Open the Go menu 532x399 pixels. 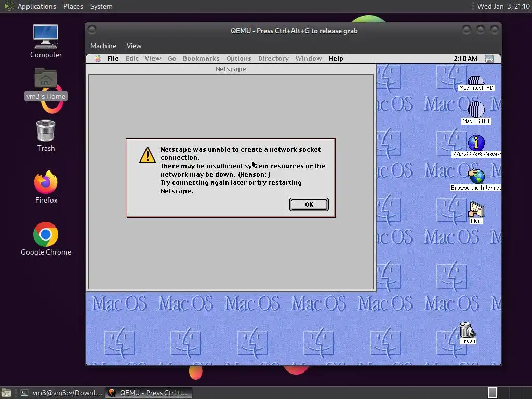click(x=171, y=58)
